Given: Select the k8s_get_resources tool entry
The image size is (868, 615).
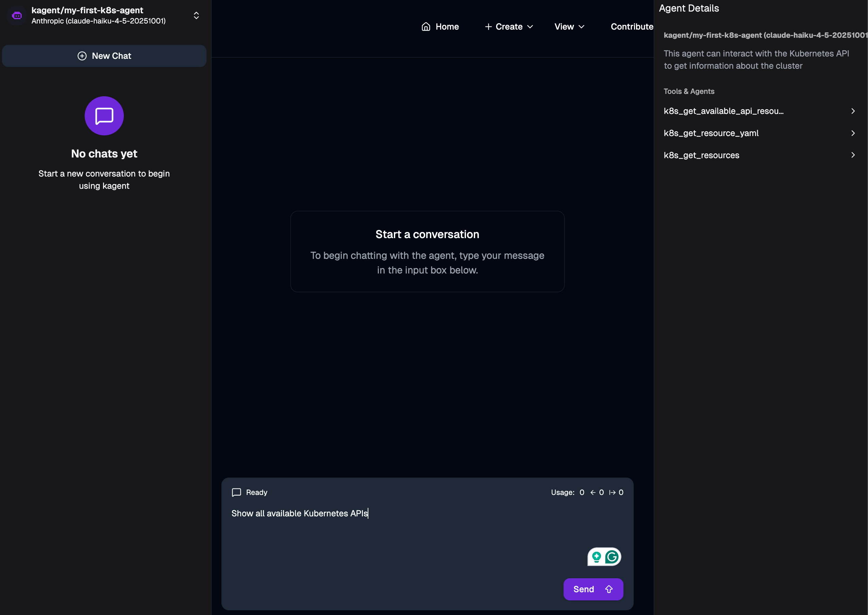Looking at the screenshot, I should (701, 155).
